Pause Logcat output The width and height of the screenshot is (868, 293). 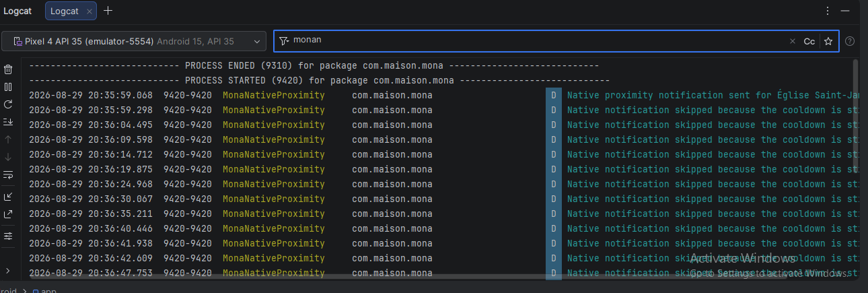(x=8, y=87)
